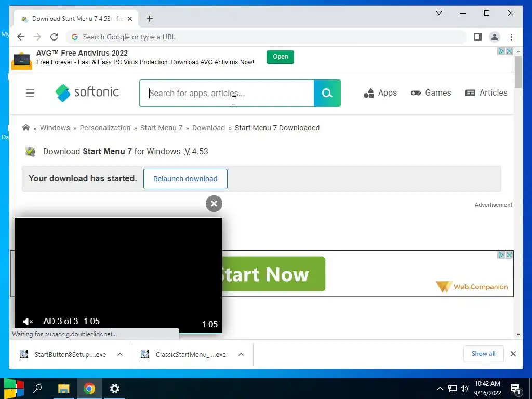Open the Personalization breadcrumb link
Image resolution: width=532 pixels, height=399 pixels.
[105, 128]
